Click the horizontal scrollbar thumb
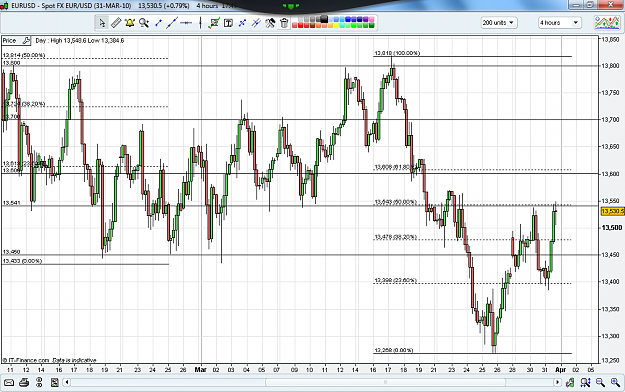The image size is (625, 392). (x=385, y=382)
